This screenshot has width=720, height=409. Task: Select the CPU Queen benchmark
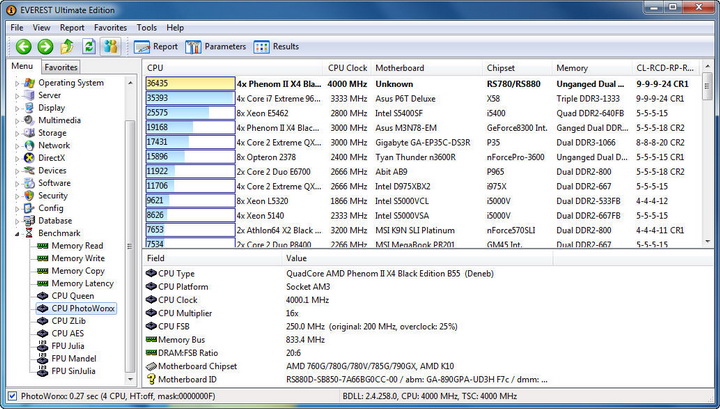pos(73,296)
